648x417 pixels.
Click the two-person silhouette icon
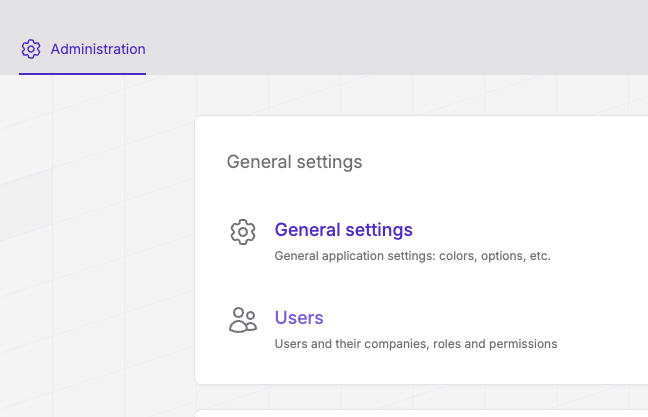point(243,320)
